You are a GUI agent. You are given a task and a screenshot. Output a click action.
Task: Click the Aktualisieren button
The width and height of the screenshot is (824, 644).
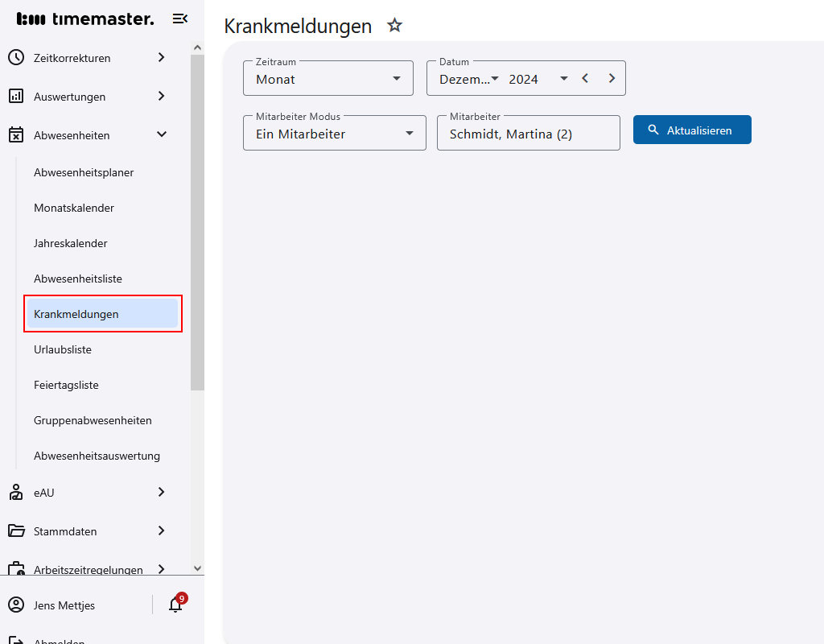[x=691, y=129]
